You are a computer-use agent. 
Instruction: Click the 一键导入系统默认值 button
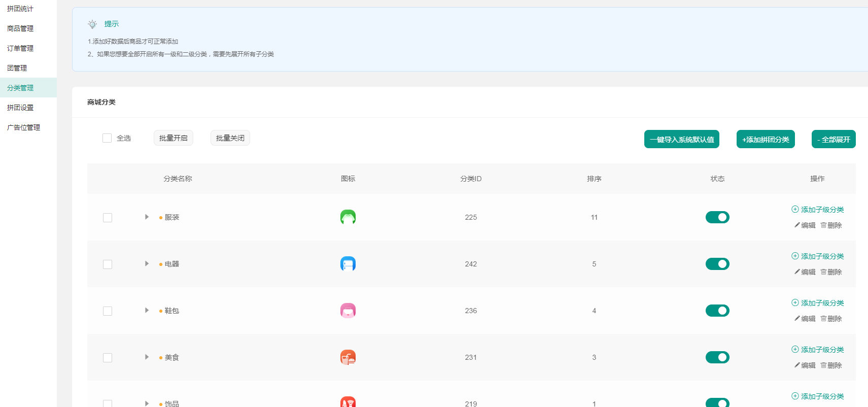coord(681,140)
